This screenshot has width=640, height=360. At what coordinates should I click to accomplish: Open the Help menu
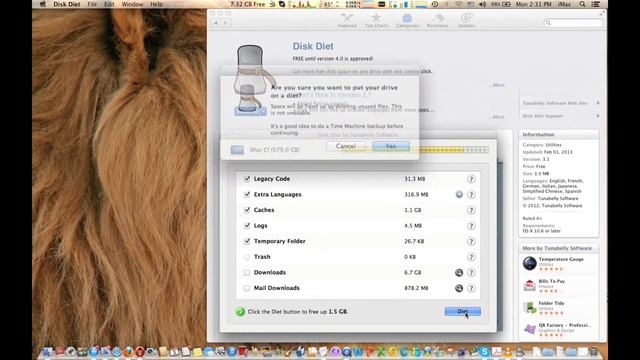[x=156, y=4]
